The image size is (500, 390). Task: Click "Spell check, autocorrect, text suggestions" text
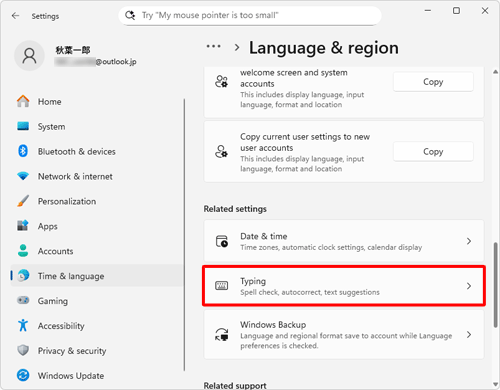coord(310,292)
